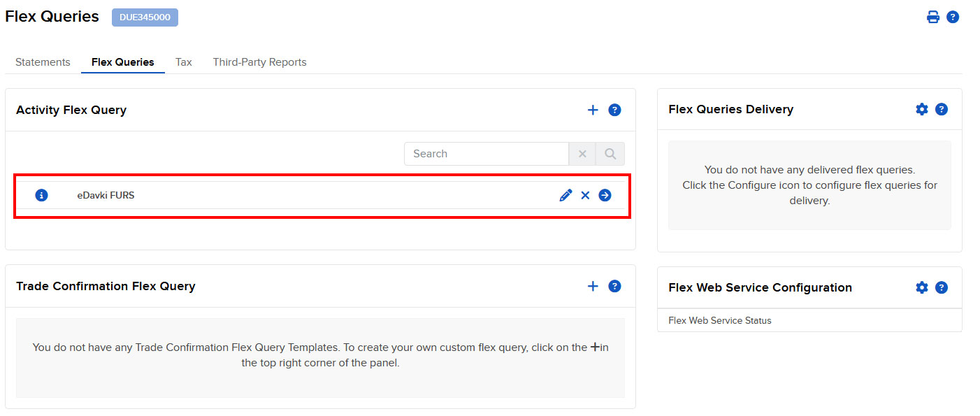Click the DUE345000 account badge

tap(145, 17)
